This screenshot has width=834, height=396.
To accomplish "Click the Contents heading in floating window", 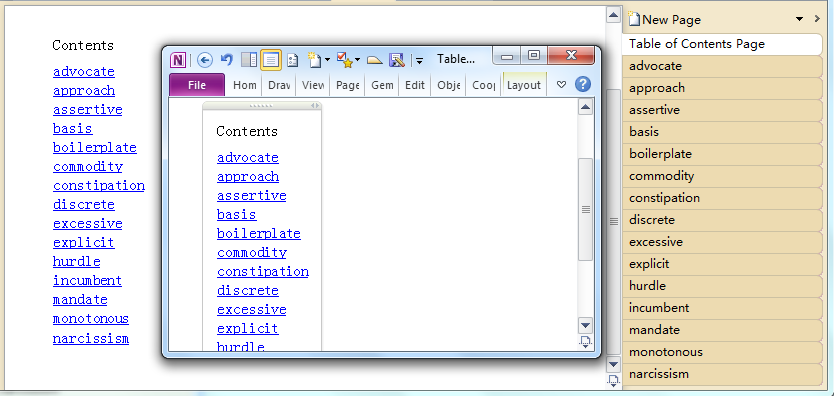I will click(247, 131).
